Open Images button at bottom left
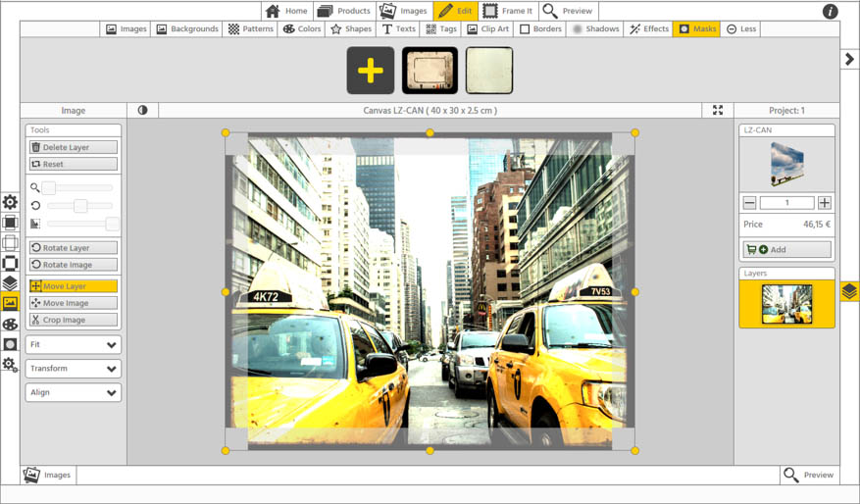Screen dimensions: 860x504 click(x=48, y=475)
